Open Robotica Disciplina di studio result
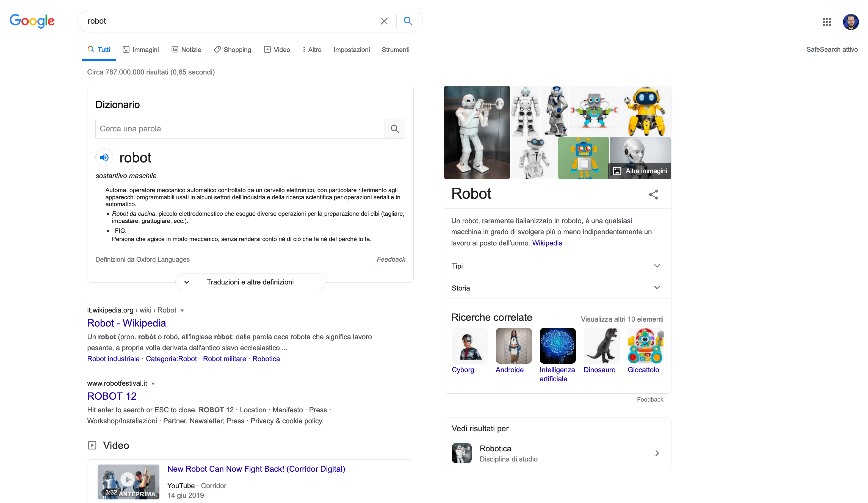This screenshot has width=868, height=503. point(557,454)
